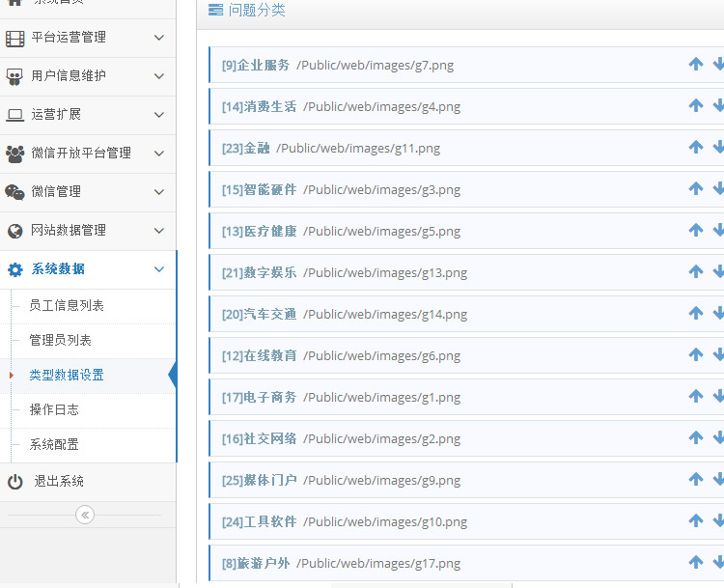
Task: Click the [8]旅游户外 category name
Action: pyautogui.click(x=256, y=564)
